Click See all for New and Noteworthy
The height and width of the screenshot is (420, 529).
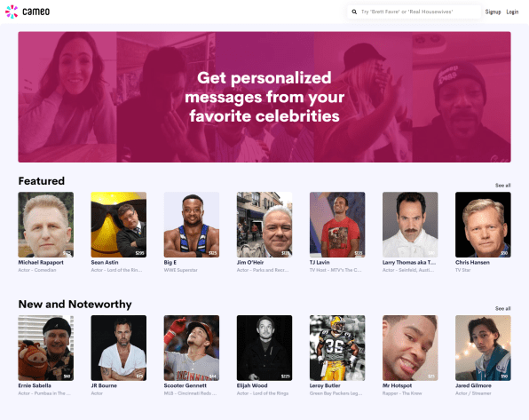502,309
